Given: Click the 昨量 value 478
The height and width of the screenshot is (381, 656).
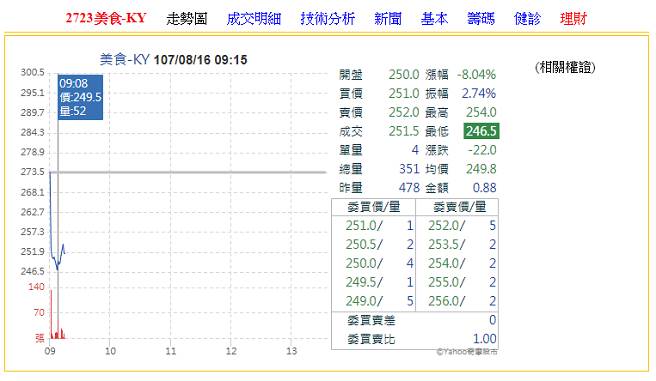Looking at the screenshot, I should click(409, 187).
